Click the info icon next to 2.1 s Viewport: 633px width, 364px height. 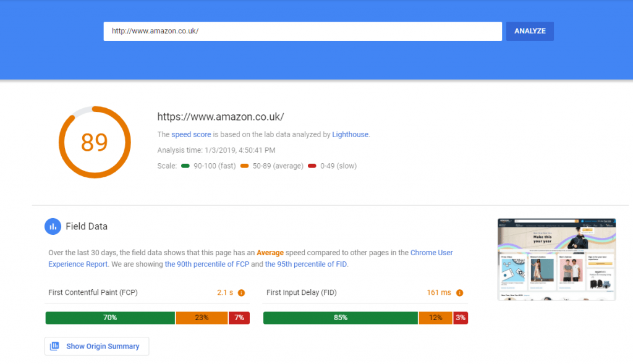click(241, 292)
